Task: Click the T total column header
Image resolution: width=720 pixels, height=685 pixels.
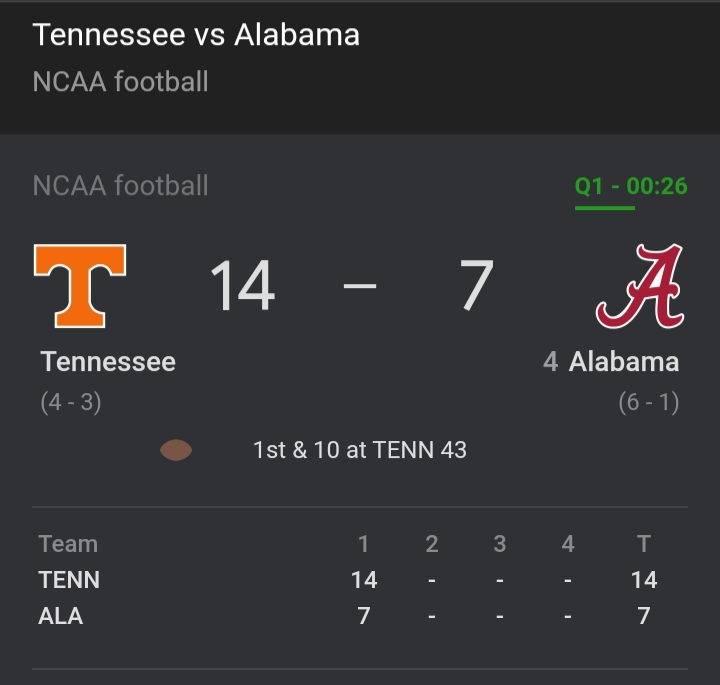Action: (x=644, y=544)
